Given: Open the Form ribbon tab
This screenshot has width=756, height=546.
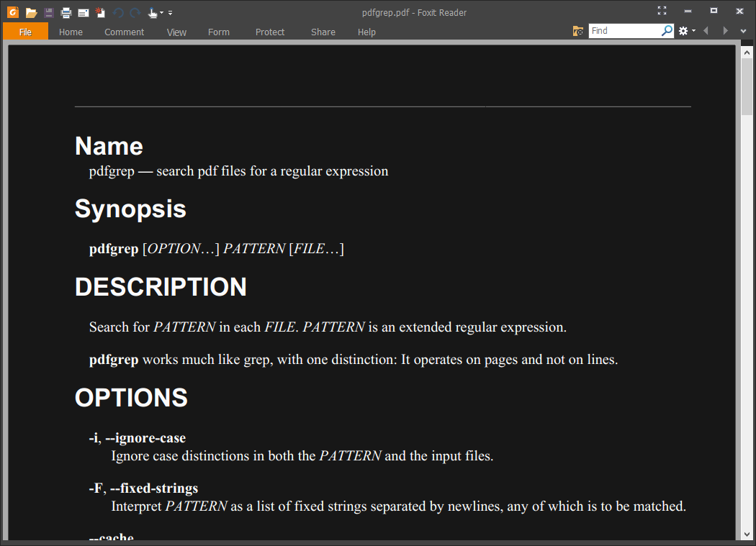Looking at the screenshot, I should click(x=219, y=32).
